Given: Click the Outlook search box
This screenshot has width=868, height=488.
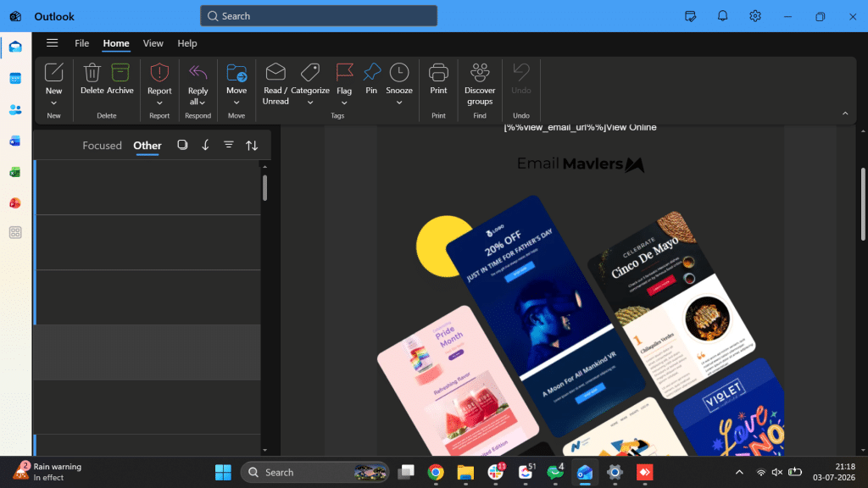Looking at the screenshot, I should pyautogui.click(x=319, y=16).
